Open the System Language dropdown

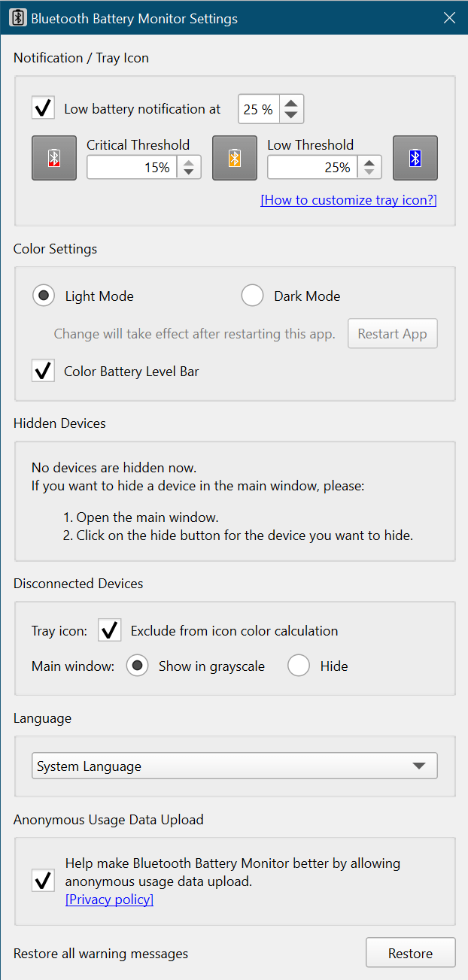point(234,765)
